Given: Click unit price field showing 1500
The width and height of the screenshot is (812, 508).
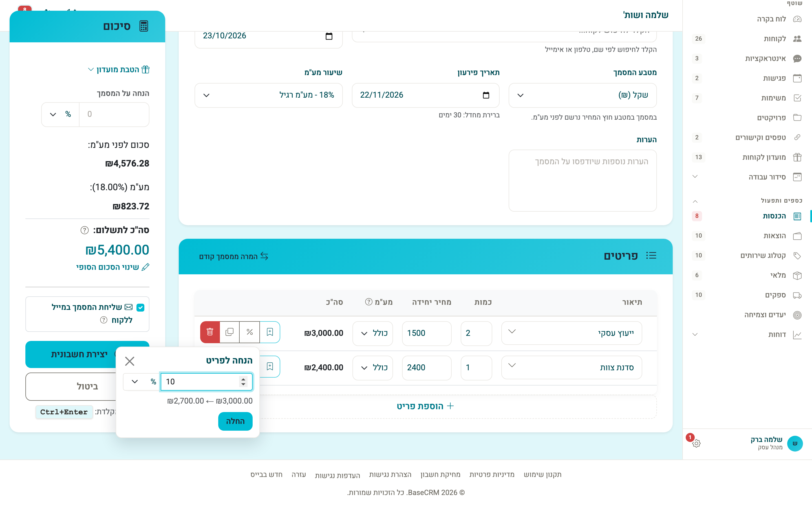Looking at the screenshot, I should (427, 333).
